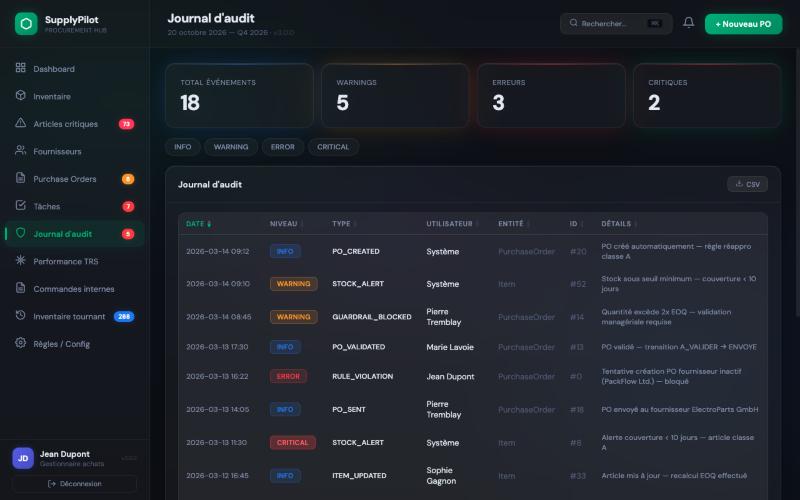
Task: Toggle the ERROR level filter chip
Action: [283, 147]
